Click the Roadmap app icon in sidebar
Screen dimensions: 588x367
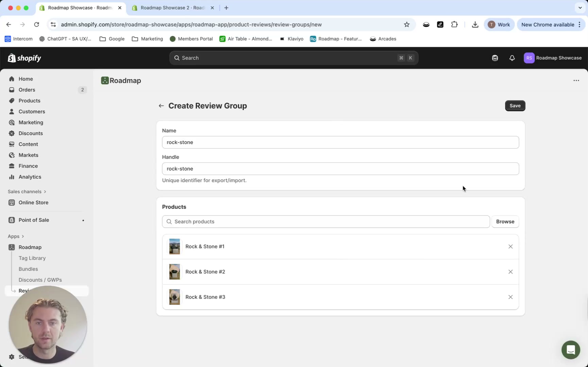pyautogui.click(x=12, y=247)
